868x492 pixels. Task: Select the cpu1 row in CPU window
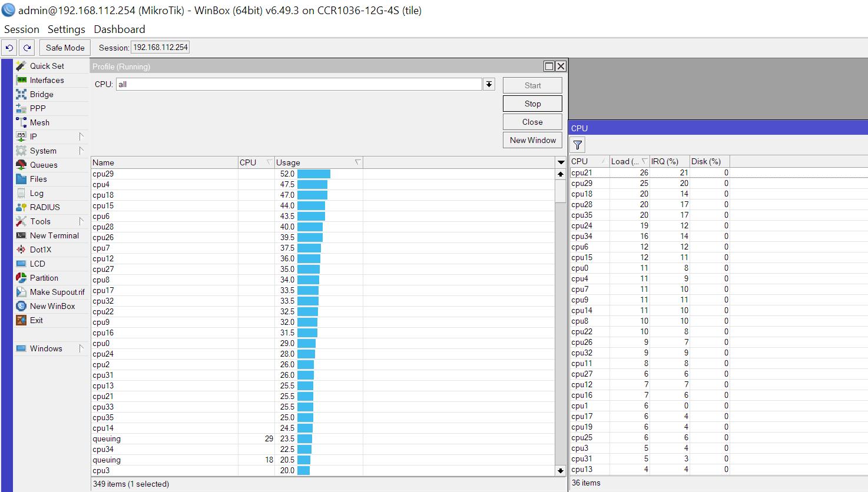[718, 405]
